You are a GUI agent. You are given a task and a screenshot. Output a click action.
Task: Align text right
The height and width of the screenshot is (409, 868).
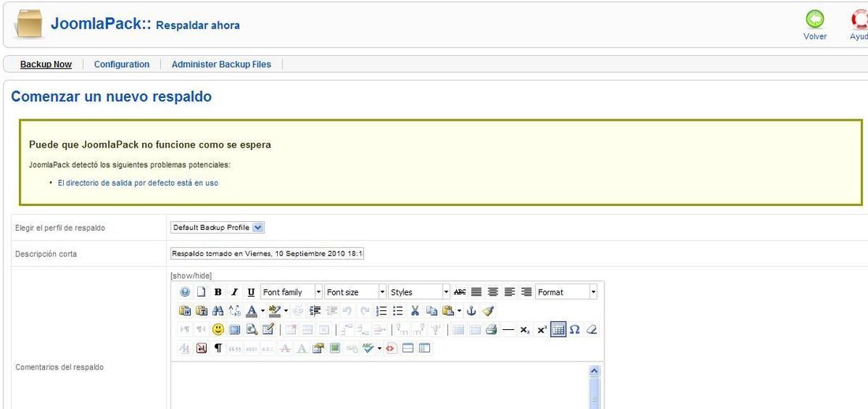[526, 292]
